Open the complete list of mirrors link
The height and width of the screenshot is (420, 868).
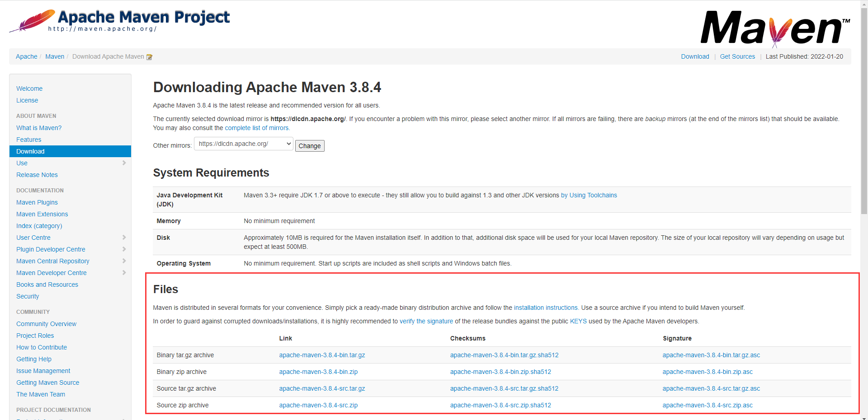(x=257, y=128)
